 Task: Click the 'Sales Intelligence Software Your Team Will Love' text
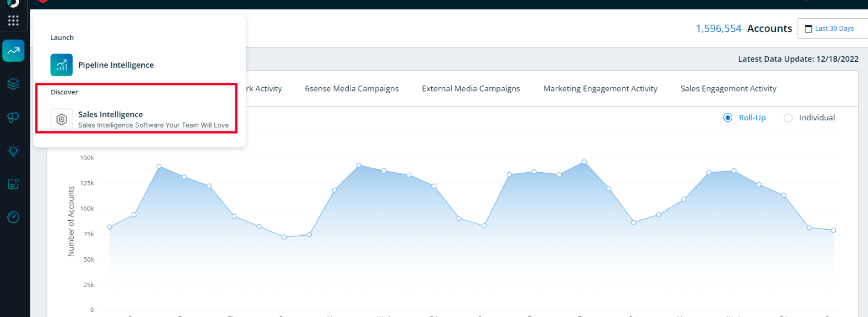[x=153, y=125]
